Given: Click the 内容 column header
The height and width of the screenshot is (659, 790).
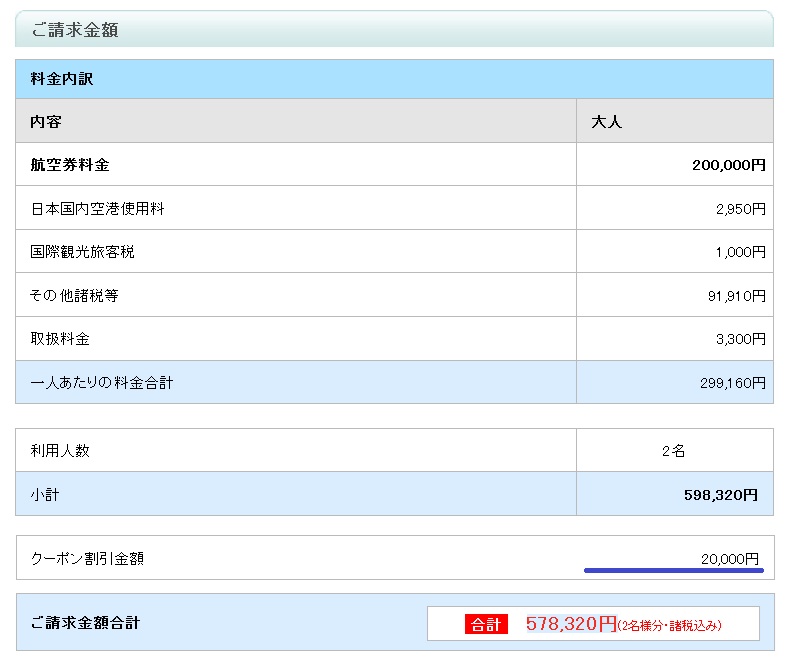Looking at the screenshot, I should pos(46,122).
